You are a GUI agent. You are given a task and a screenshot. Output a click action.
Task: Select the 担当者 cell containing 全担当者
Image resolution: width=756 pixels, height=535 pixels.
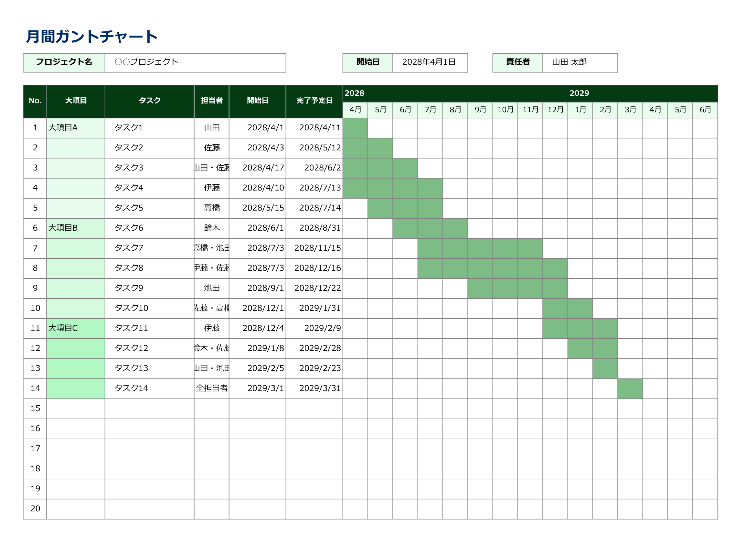pyautogui.click(x=212, y=388)
